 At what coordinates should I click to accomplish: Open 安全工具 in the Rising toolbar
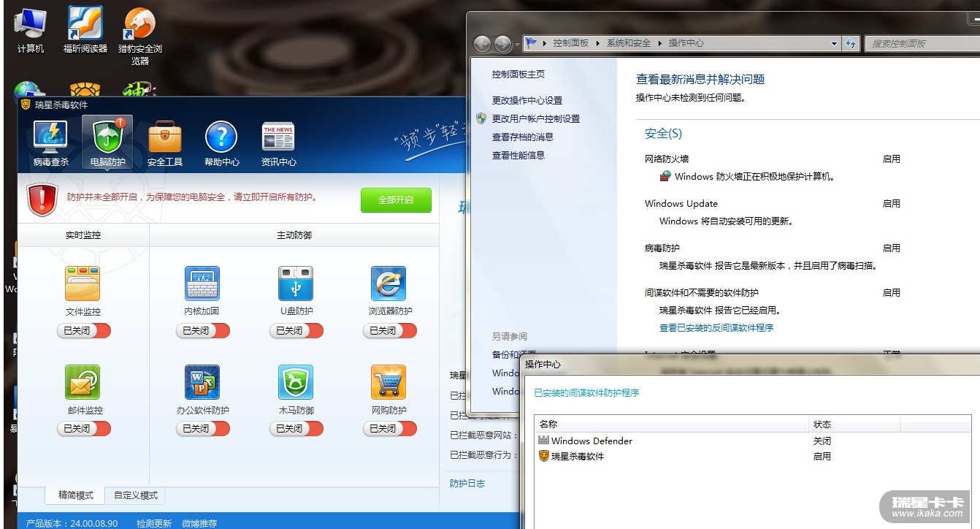165,143
